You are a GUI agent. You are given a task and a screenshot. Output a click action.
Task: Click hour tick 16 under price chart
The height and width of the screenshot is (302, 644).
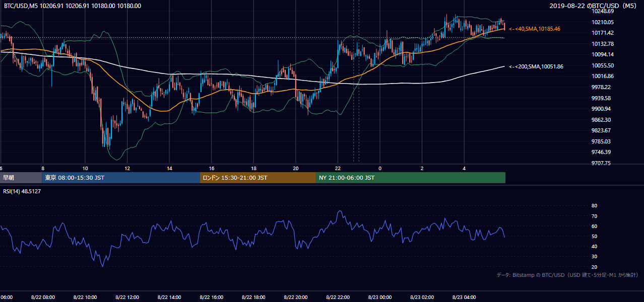(x=212, y=168)
